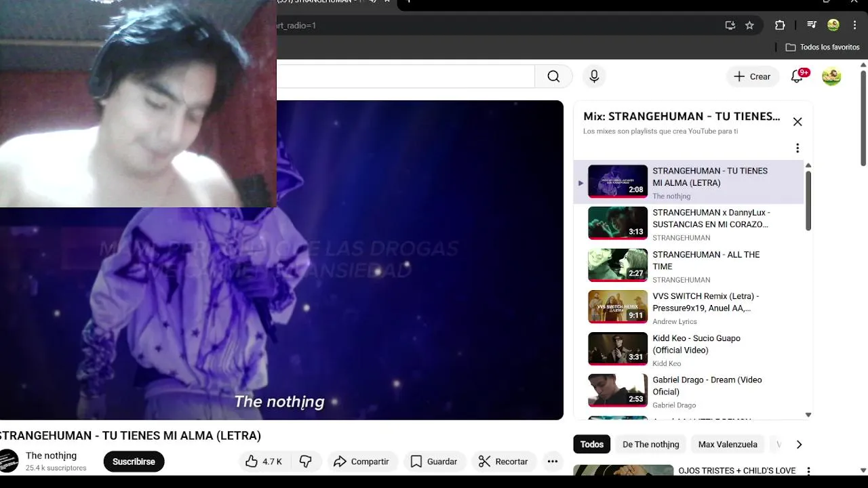Close the STRANGEHUMAN browser tab
Image resolution: width=868 pixels, height=488 pixels.
(x=387, y=1)
